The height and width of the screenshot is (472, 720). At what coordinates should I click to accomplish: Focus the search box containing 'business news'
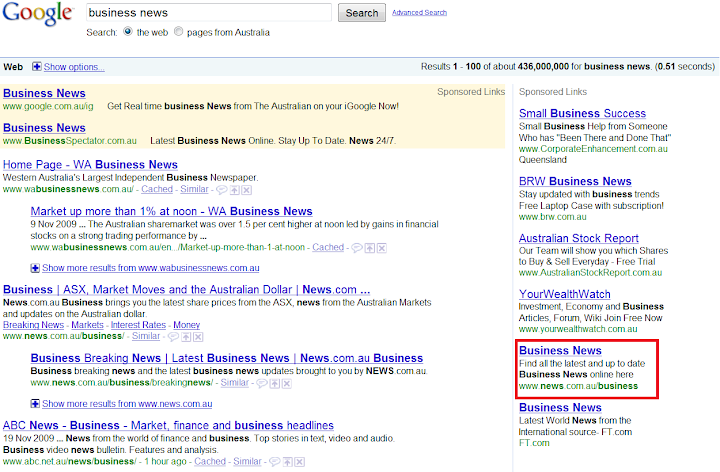[x=209, y=12]
